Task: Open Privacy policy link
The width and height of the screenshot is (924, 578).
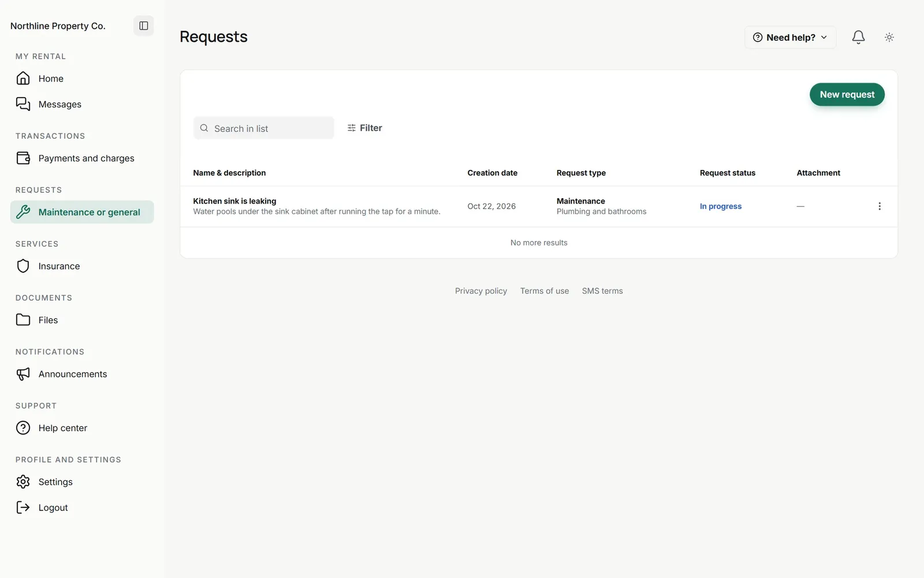Action: [x=481, y=291]
